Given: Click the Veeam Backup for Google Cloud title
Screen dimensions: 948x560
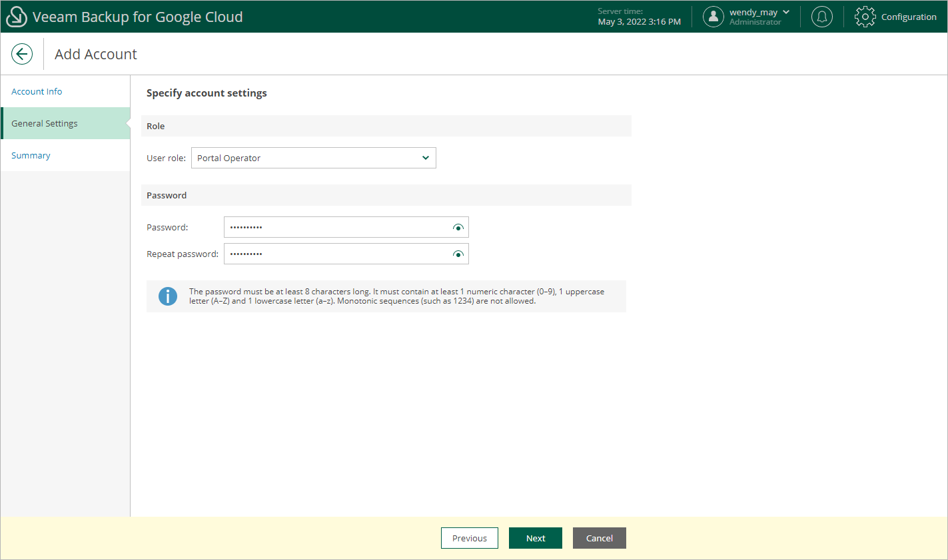Looking at the screenshot, I should [x=138, y=17].
